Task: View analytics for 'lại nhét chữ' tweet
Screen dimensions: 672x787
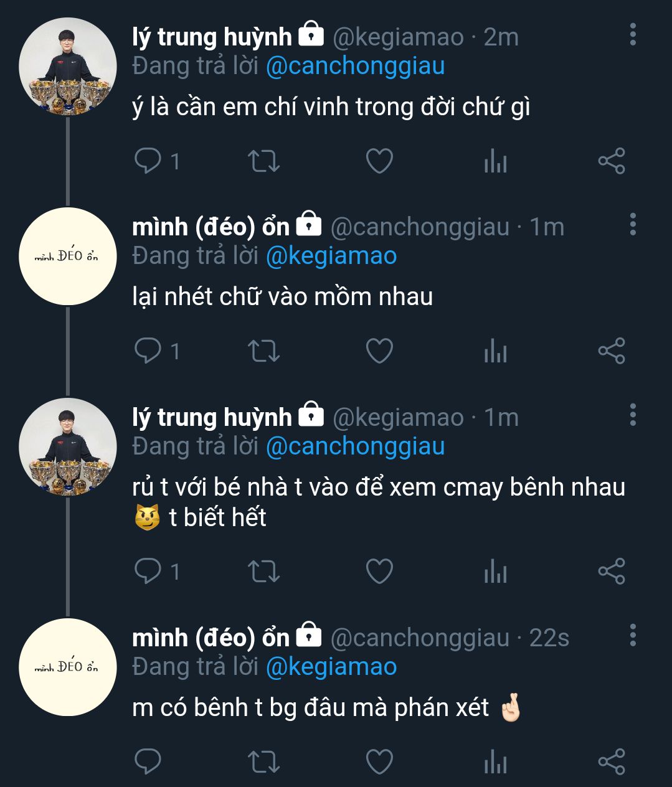Action: pyautogui.click(x=495, y=351)
